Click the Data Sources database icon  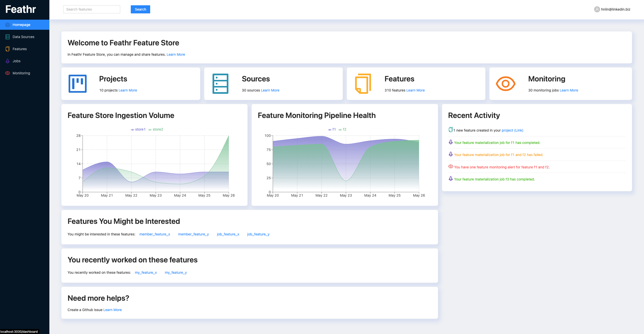[8, 37]
